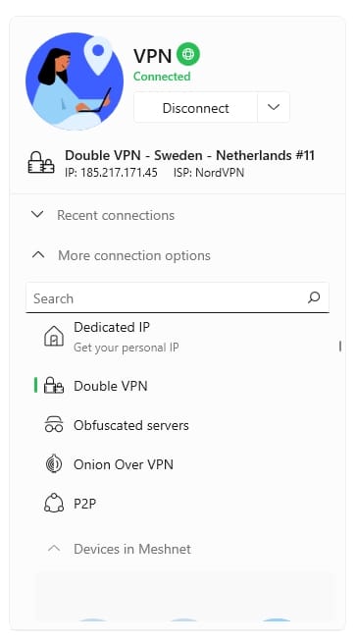356x644 pixels.
Task: Click the Disconnect button
Action: point(195,108)
